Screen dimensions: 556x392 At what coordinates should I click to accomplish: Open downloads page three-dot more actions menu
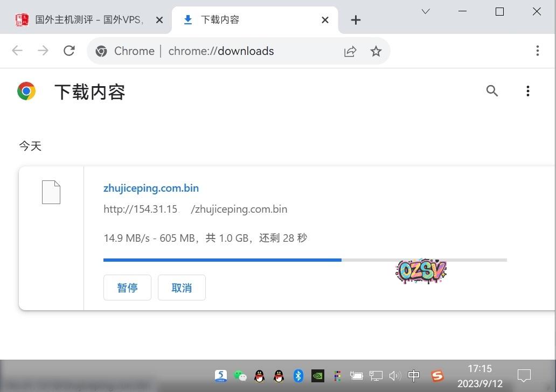coord(527,91)
